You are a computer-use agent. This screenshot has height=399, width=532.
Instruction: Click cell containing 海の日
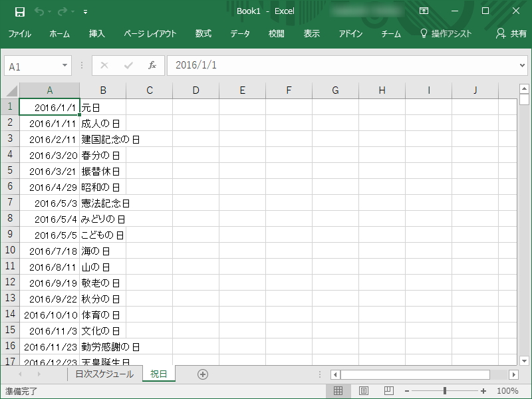pos(103,251)
